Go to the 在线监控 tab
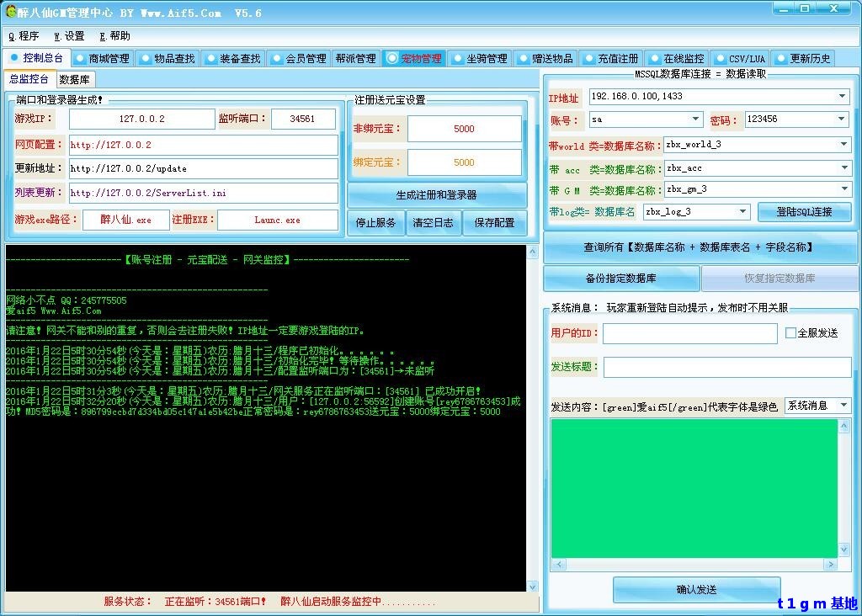 677,59
